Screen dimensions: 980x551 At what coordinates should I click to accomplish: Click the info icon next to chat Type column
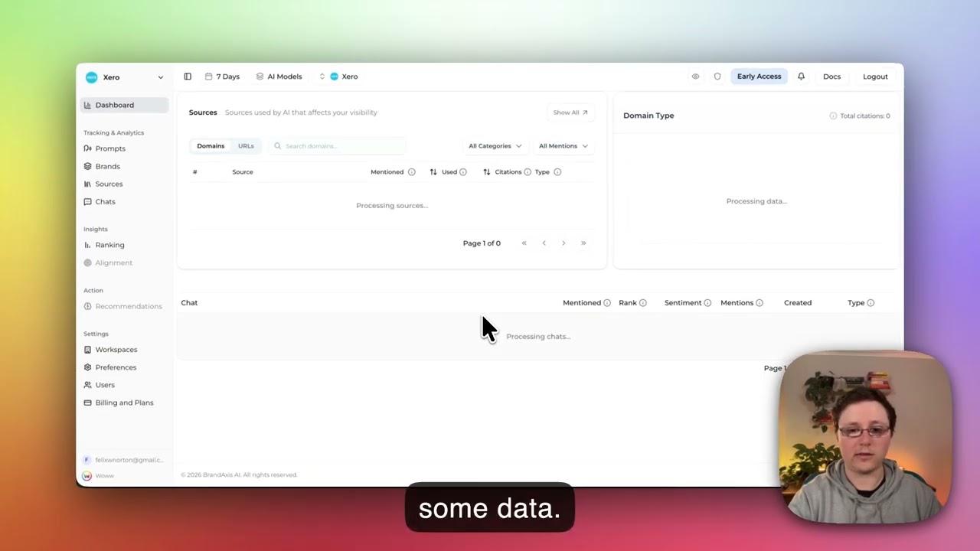pyautogui.click(x=871, y=303)
